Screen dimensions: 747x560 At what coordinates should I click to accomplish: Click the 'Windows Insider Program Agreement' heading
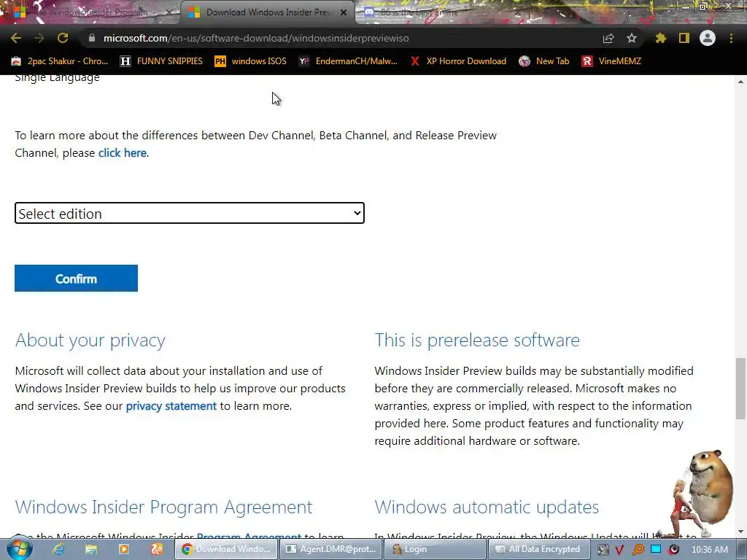point(163,507)
